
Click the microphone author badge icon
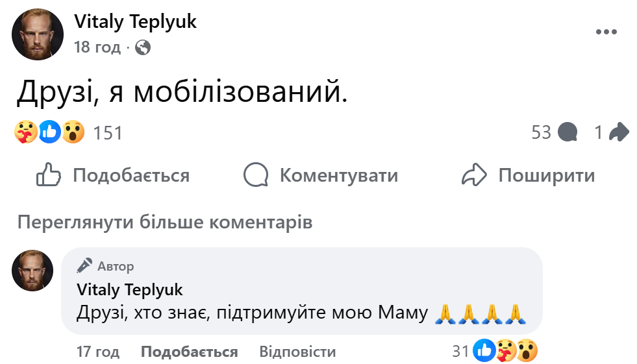84,266
